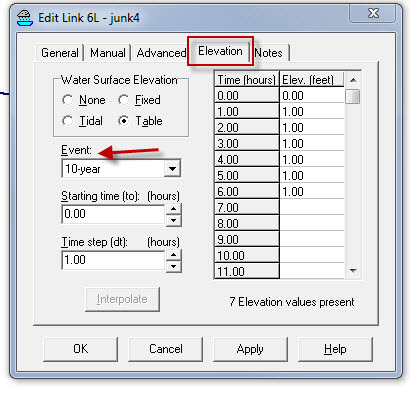
Task: Click the Time step input field
Action: (113, 260)
